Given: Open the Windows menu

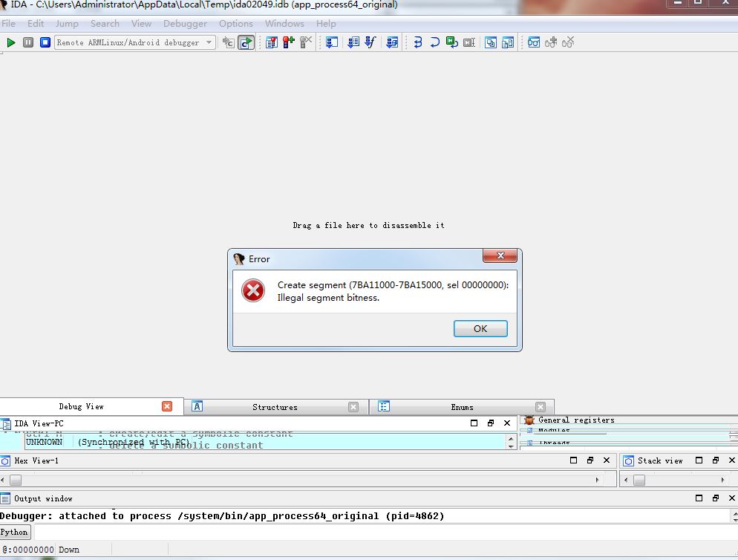Looking at the screenshot, I should [284, 24].
